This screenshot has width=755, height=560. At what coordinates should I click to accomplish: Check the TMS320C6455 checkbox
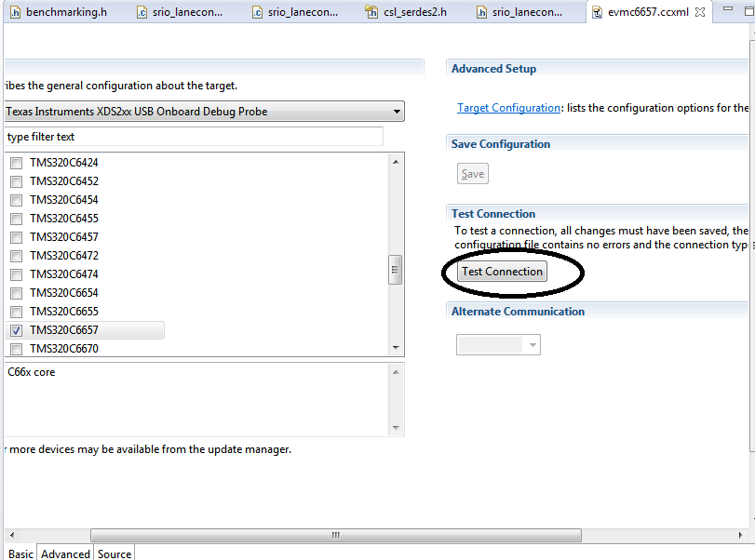pos(17,219)
